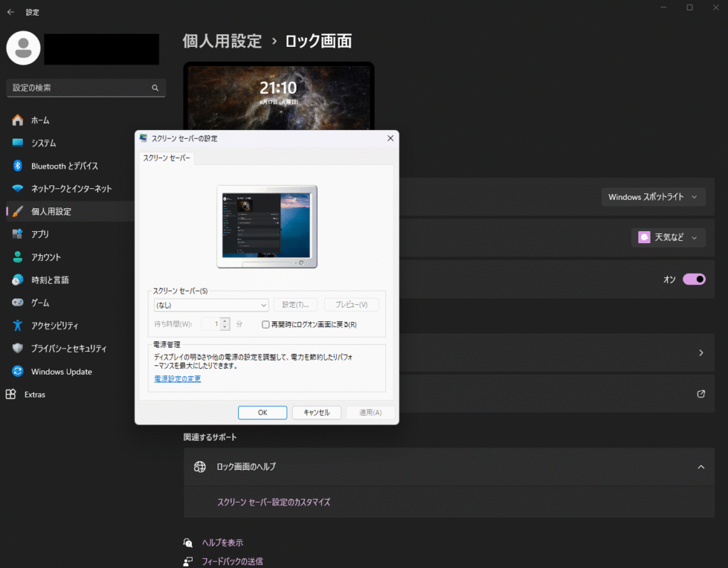Click the Windows Update icon
The image size is (728, 568).
click(x=18, y=371)
